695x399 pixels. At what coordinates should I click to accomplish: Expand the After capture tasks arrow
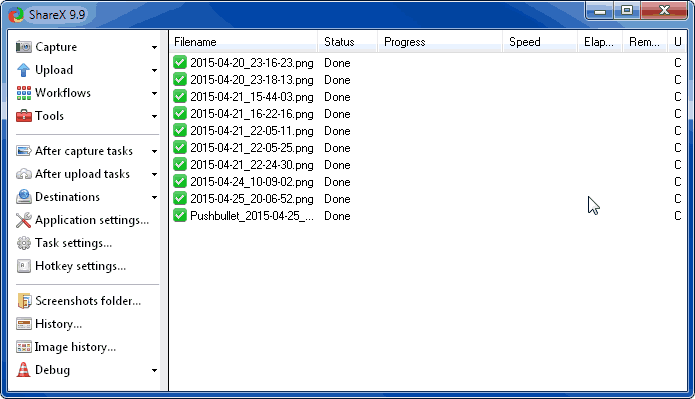(154, 152)
